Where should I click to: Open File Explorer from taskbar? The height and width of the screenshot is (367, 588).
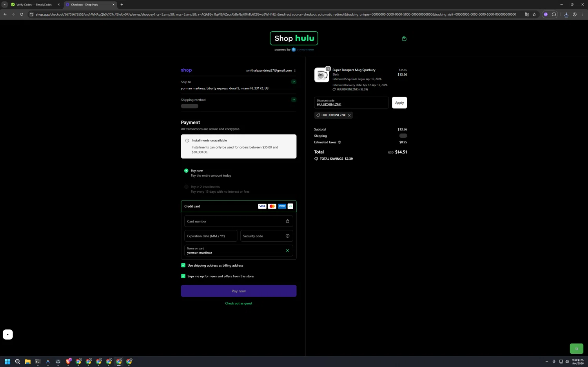pyautogui.click(x=28, y=362)
